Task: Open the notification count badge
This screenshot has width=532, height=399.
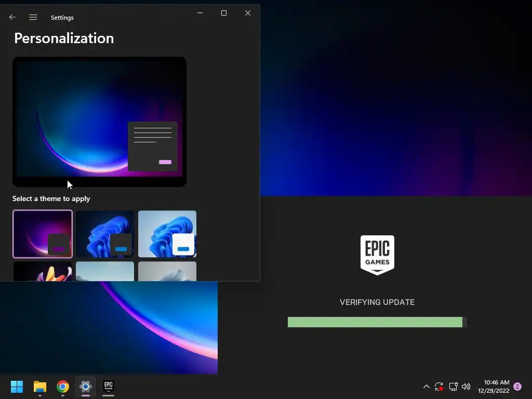Action: (x=517, y=387)
